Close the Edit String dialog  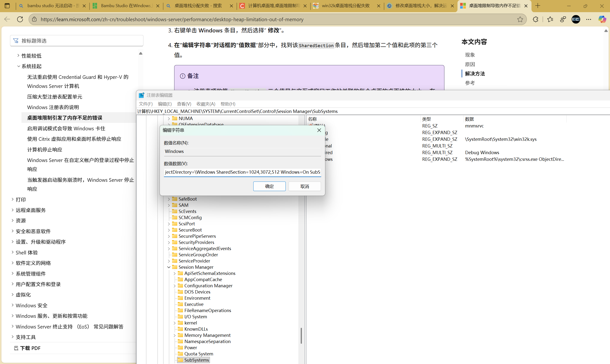(x=319, y=130)
